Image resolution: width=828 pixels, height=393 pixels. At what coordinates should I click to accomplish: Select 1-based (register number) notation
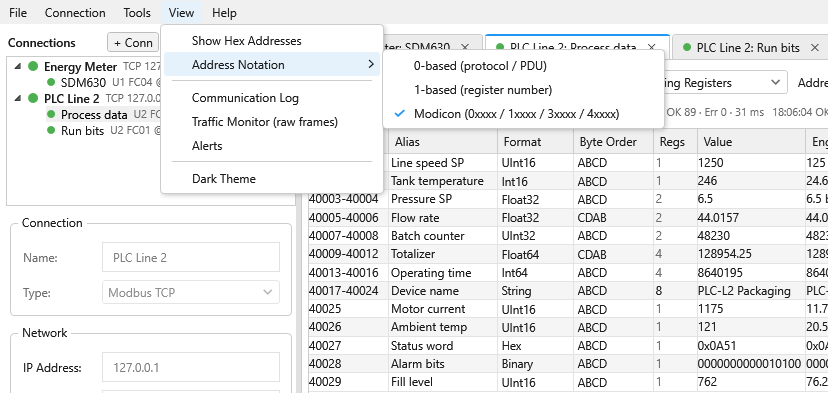click(523, 90)
